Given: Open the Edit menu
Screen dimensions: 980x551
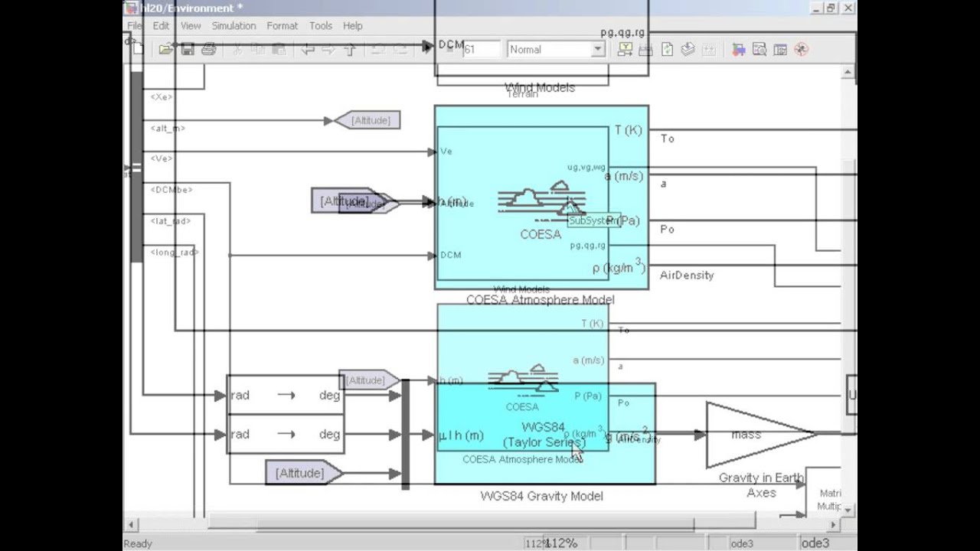Looking at the screenshot, I should 161,25.
